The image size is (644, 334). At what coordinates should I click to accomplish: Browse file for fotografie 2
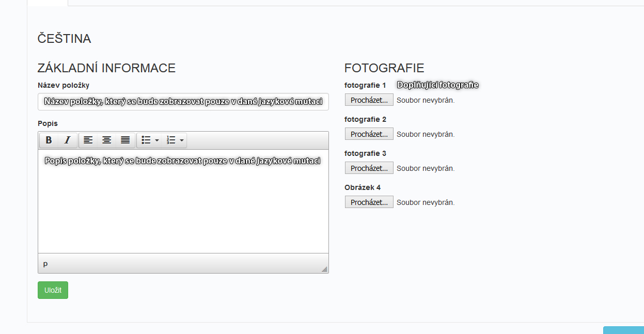tap(369, 134)
